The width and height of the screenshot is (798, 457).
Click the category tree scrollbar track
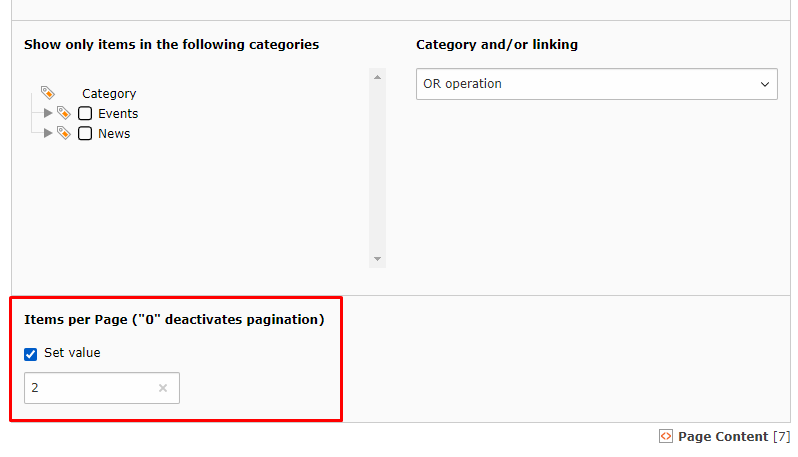point(377,170)
